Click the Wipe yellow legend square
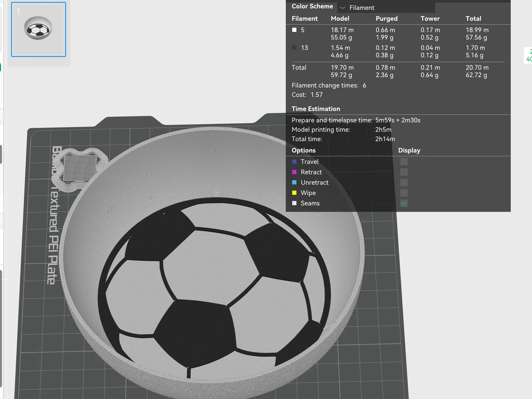Viewport: 532px width, 399px height. [x=294, y=193]
